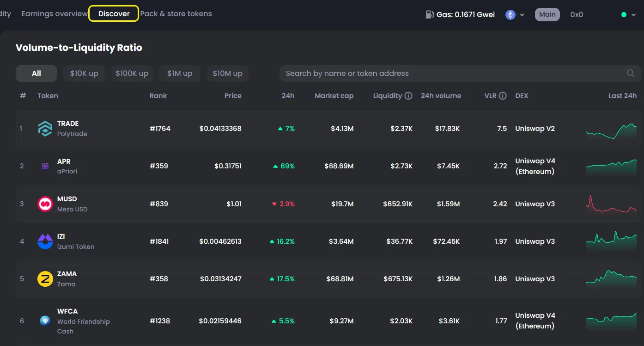Screen dimensions: 644x346
Task: Click the IZI token name
Action: click(x=61, y=236)
